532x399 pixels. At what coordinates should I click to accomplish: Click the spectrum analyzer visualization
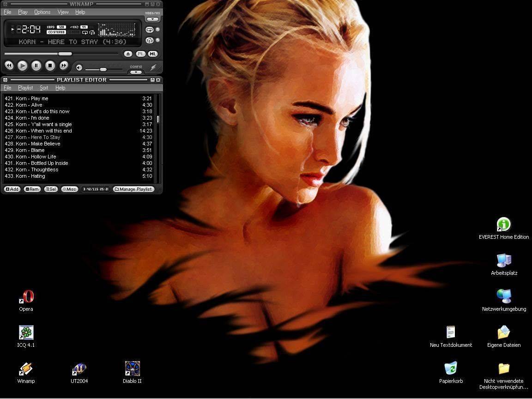coord(117,30)
